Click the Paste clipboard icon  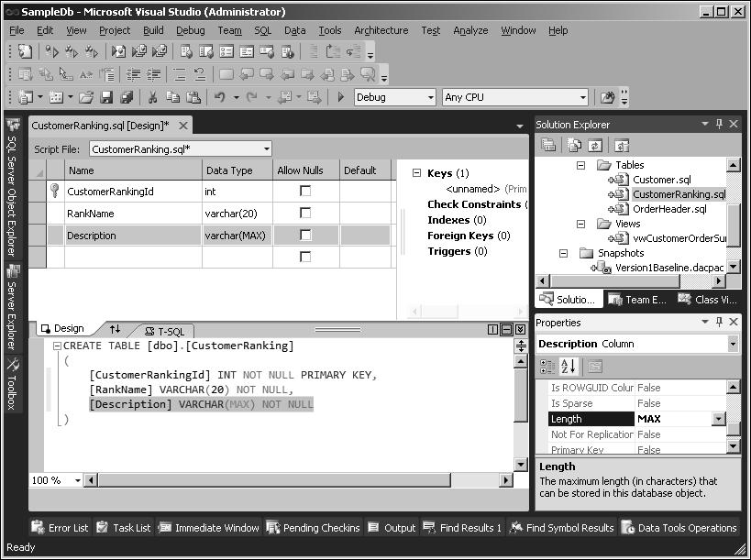tap(193, 98)
